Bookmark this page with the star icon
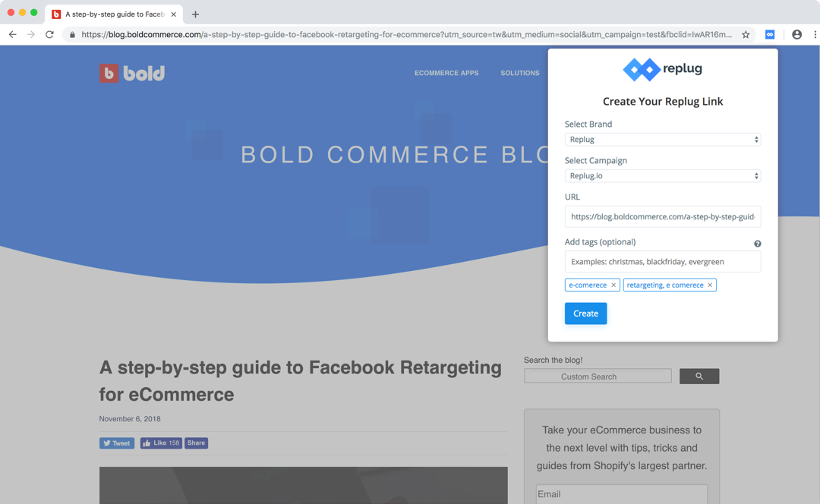Screen dimensions: 820x504 pos(746,34)
